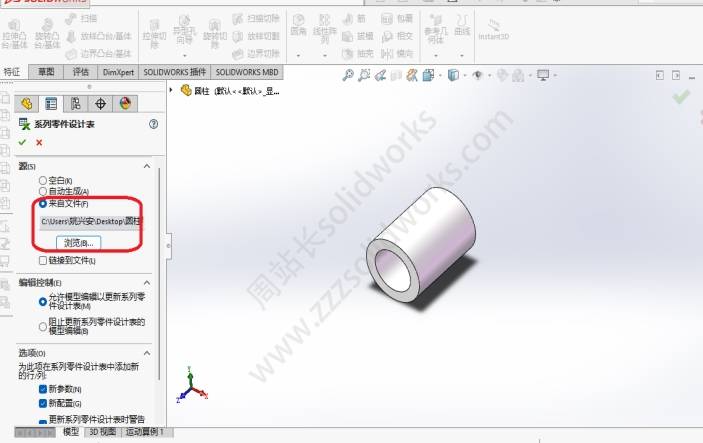This screenshot has width=703, height=443.
Task: Click the Revolved Boss/Base (旋转凸台/基体) tool
Action: pos(47,34)
